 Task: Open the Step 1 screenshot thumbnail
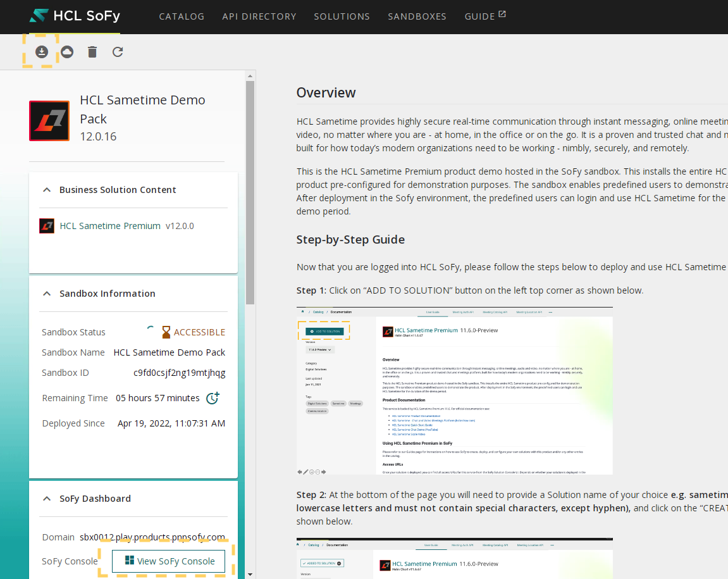click(455, 391)
